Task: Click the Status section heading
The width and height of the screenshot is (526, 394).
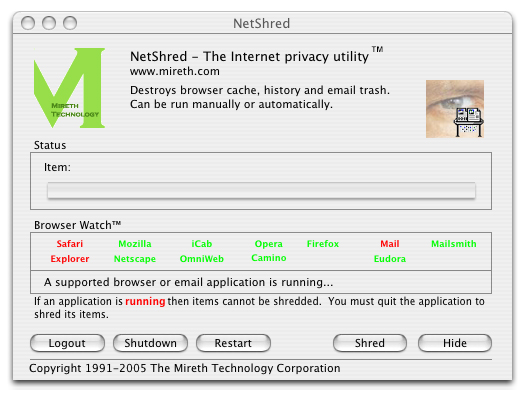Action: point(50,145)
